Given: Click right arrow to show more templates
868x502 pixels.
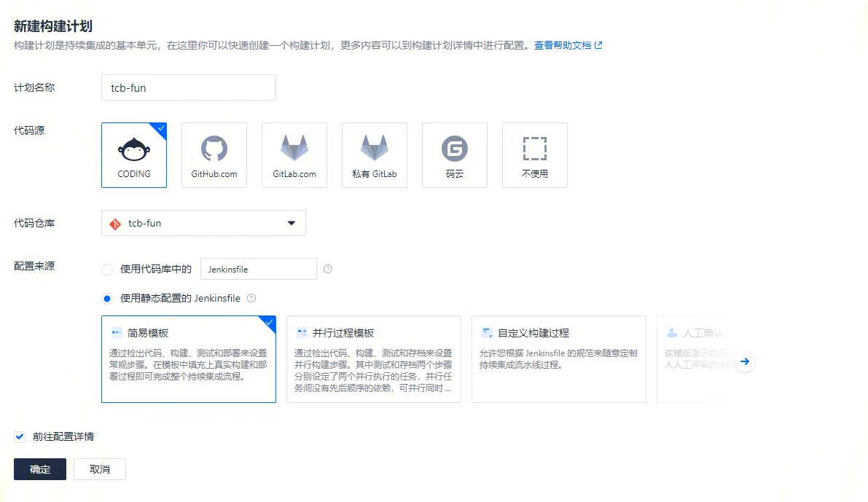Looking at the screenshot, I should click(744, 361).
